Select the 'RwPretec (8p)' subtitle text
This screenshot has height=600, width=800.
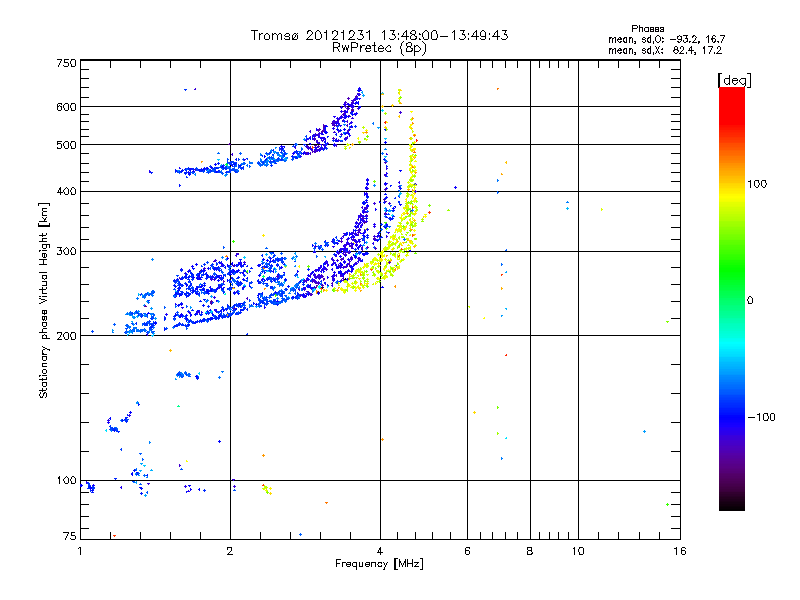point(379,48)
